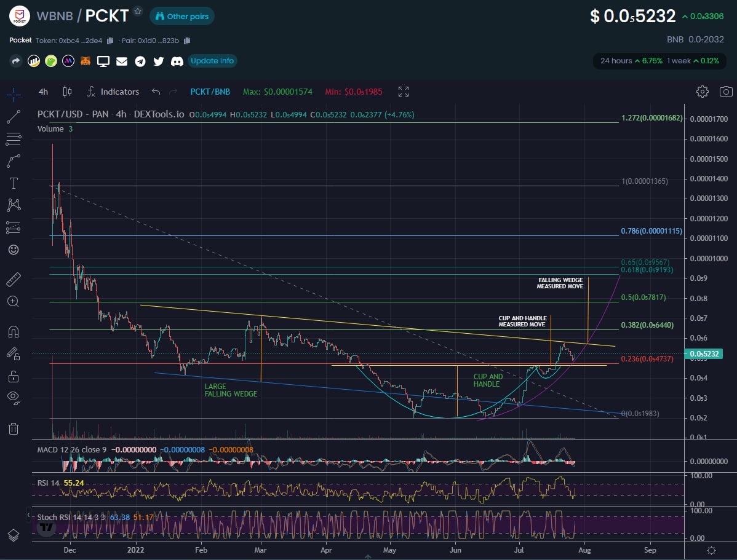This screenshot has width=737, height=560.
Task: Click the redo arrow
Action: [173, 92]
